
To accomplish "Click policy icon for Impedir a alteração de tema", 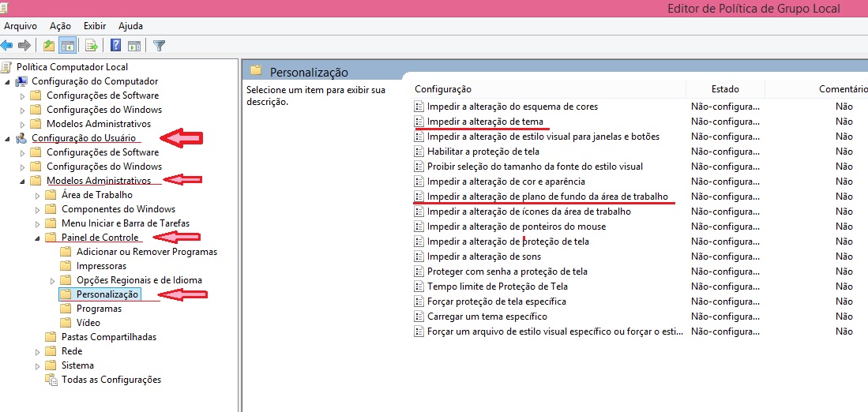I will tap(419, 122).
